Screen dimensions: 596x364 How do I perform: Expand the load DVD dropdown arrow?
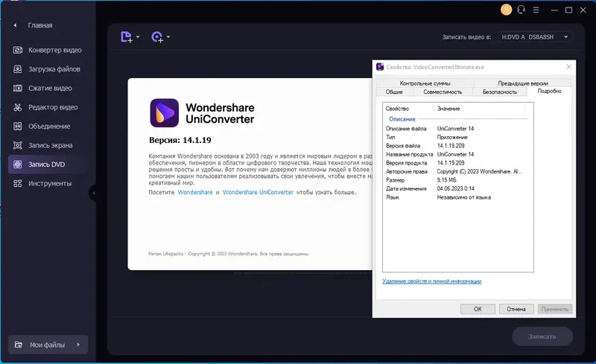168,37
